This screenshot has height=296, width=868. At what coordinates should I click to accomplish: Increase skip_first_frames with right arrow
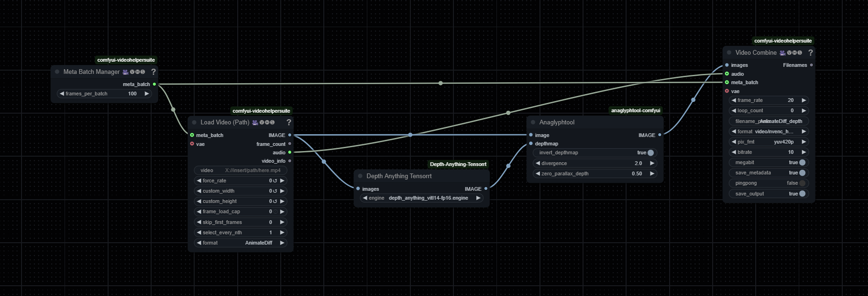(x=282, y=222)
